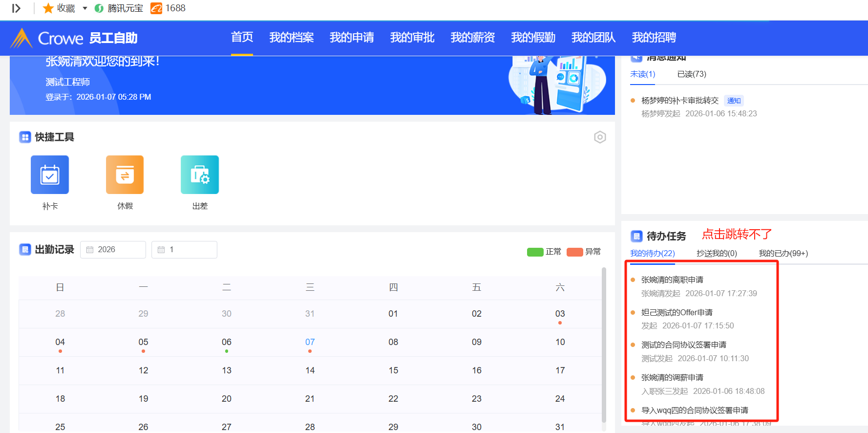Image resolution: width=868 pixels, height=433 pixels.
Task: Select greyed calendar date 28 of previous month
Action: pos(60,314)
